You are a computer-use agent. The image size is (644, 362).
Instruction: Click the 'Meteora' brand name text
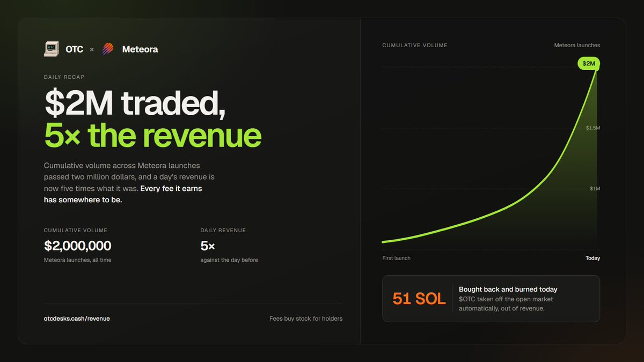pyautogui.click(x=140, y=49)
